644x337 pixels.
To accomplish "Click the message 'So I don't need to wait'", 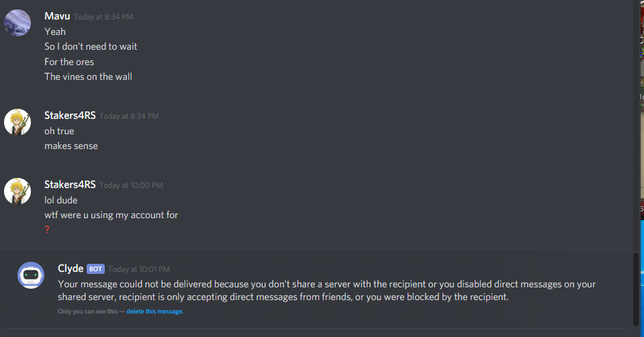I will pos(91,47).
